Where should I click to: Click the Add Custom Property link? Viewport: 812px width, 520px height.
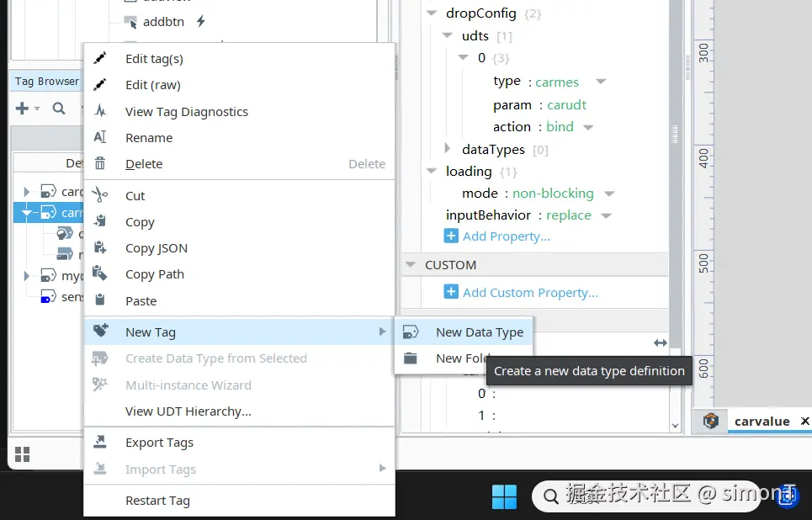(529, 293)
